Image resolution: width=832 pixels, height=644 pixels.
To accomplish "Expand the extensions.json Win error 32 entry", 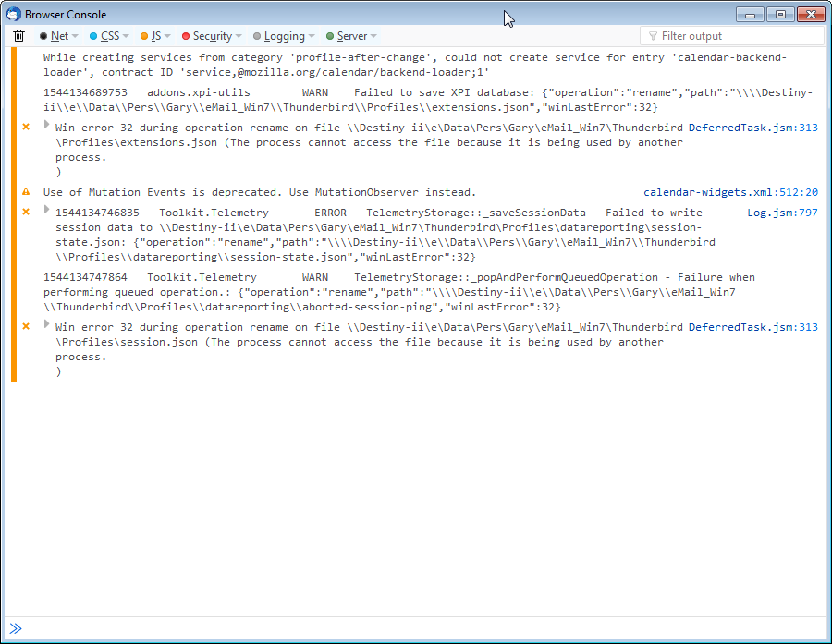I will pyautogui.click(x=47, y=125).
